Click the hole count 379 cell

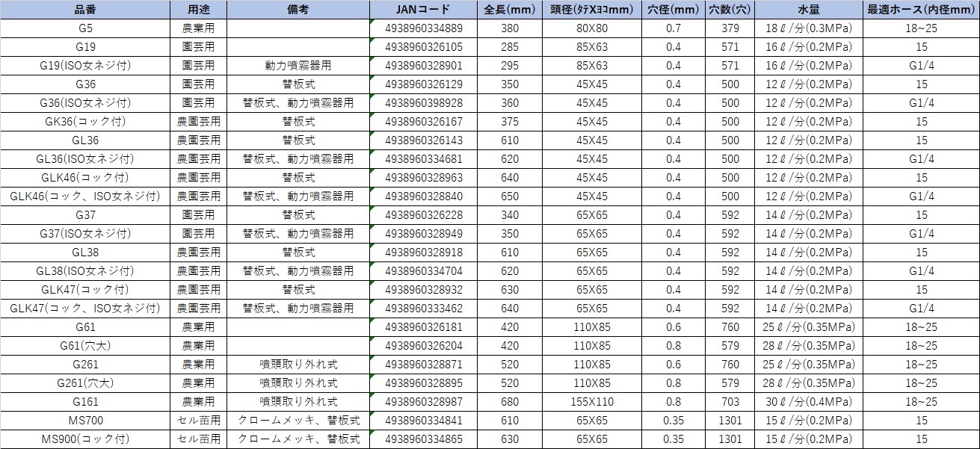pyautogui.click(x=730, y=28)
